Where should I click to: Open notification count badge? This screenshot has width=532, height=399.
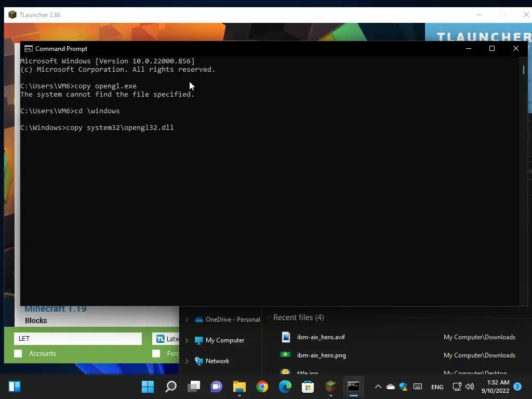coord(517,387)
